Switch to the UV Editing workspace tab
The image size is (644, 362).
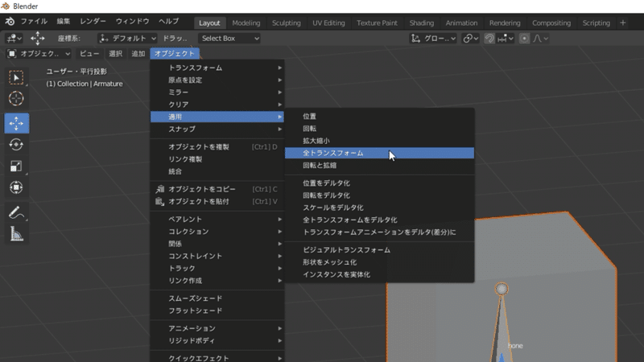click(328, 23)
